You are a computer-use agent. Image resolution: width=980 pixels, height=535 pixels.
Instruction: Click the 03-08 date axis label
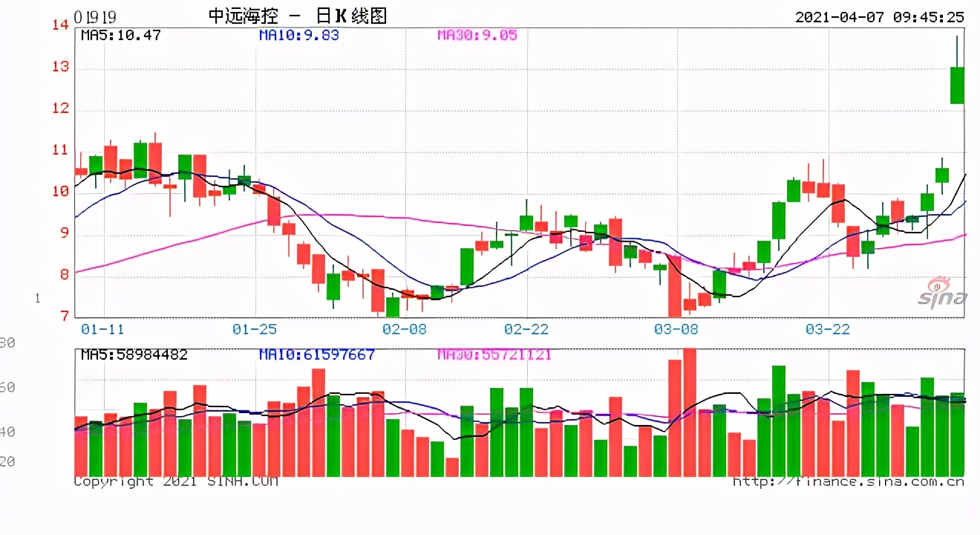click(x=676, y=328)
